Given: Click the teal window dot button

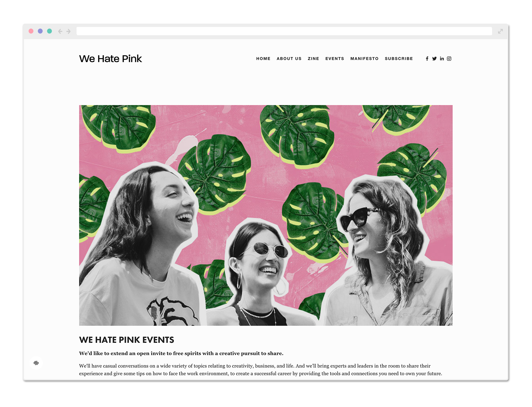Looking at the screenshot, I should 50,31.
